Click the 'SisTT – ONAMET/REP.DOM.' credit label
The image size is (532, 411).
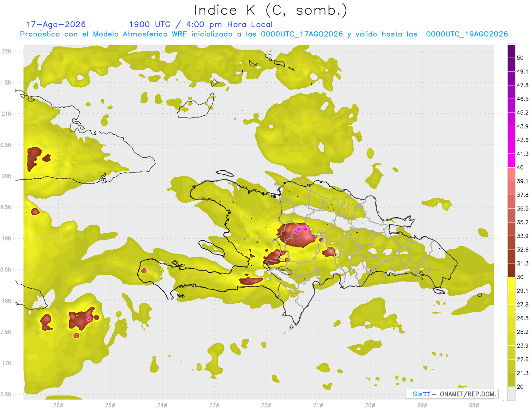tap(452, 394)
